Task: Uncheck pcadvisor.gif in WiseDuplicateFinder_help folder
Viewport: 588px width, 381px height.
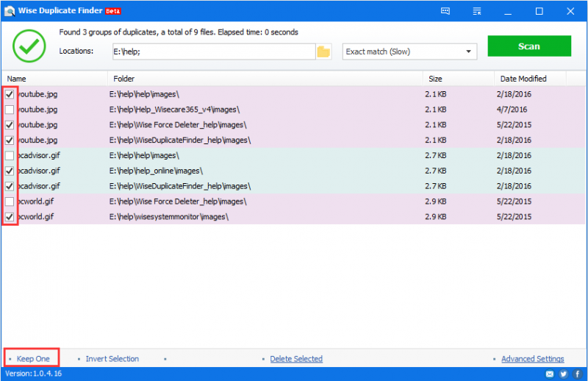Action: 10,186
